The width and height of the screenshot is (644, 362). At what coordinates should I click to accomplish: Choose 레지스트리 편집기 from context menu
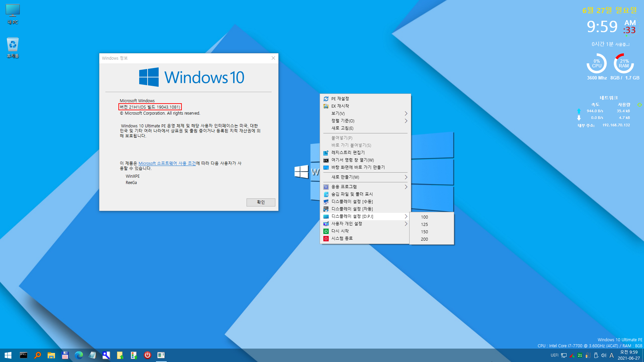(x=348, y=153)
